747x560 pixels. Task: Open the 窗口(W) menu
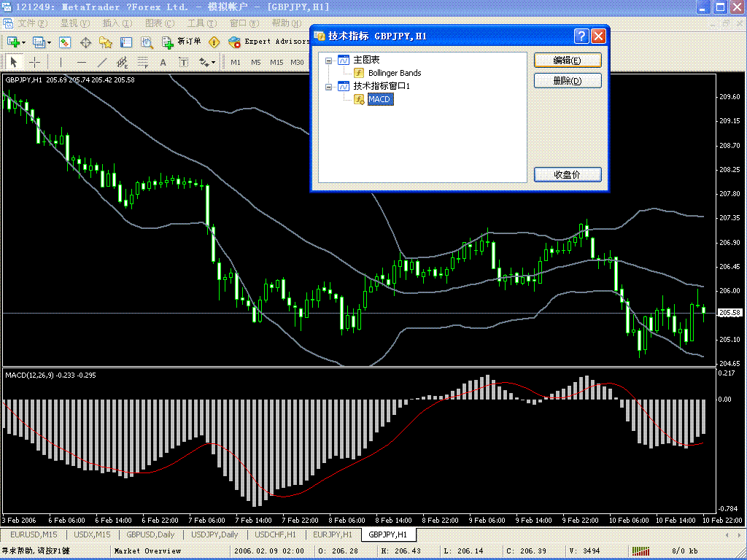point(244,23)
